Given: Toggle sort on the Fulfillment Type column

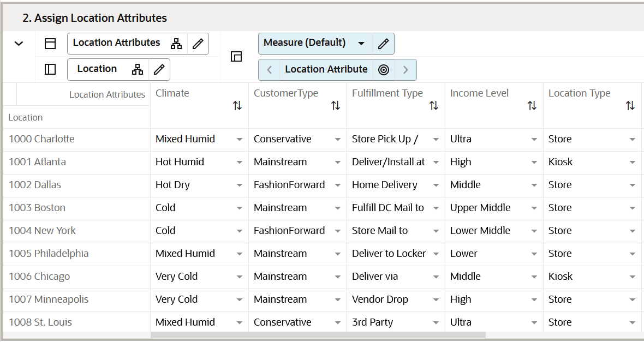Looking at the screenshot, I should click(434, 105).
